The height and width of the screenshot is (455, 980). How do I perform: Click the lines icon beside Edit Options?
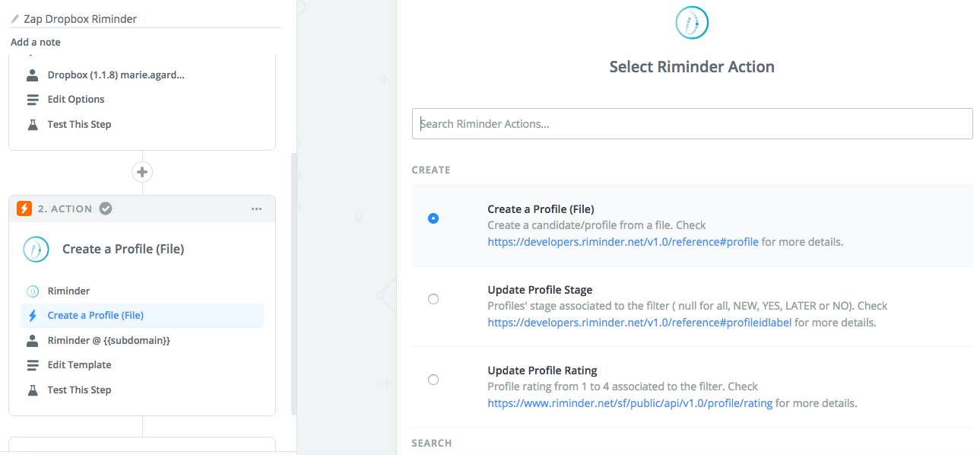(x=32, y=100)
